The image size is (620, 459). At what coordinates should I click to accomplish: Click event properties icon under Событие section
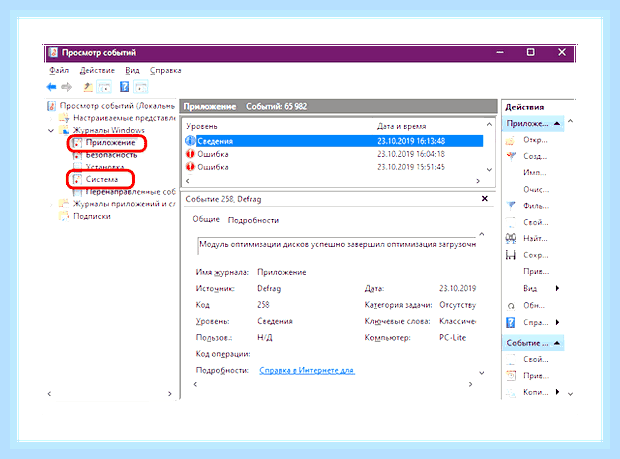[x=511, y=359]
